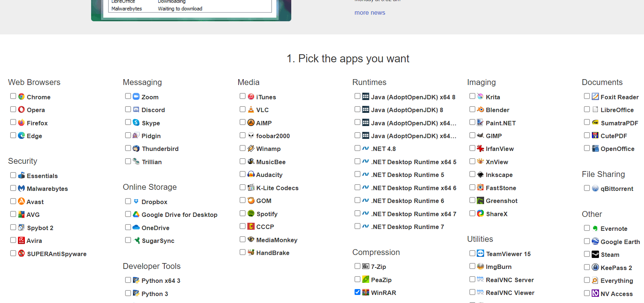This screenshot has height=303, width=644.
Task: Click the Pidgin label
Action: point(151,136)
